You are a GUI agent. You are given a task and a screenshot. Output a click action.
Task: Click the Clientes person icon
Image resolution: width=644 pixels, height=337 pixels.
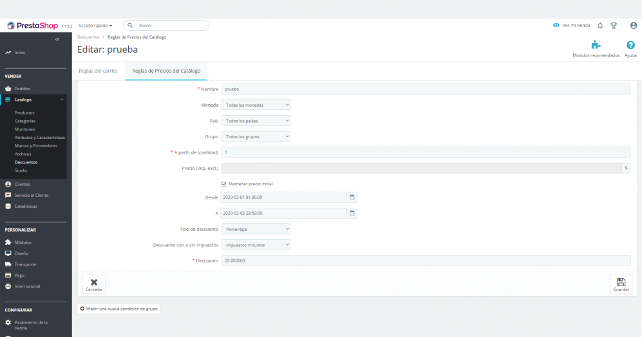click(x=8, y=184)
